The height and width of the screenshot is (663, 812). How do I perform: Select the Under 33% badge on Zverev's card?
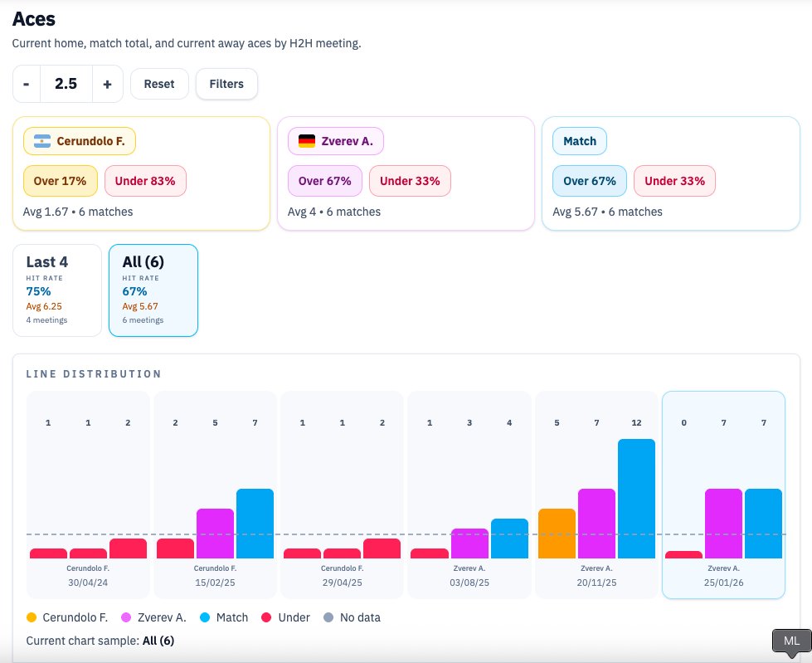pyautogui.click(x=410, y=180)
